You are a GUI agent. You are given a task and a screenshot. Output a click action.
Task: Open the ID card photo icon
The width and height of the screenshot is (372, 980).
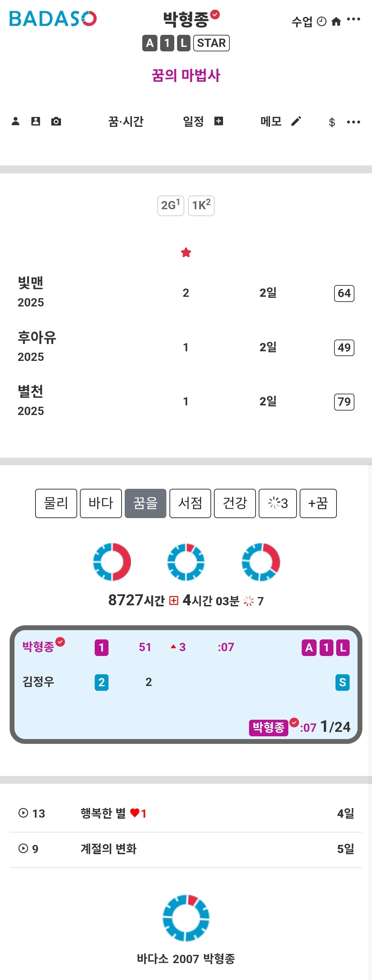click(36, 121)
